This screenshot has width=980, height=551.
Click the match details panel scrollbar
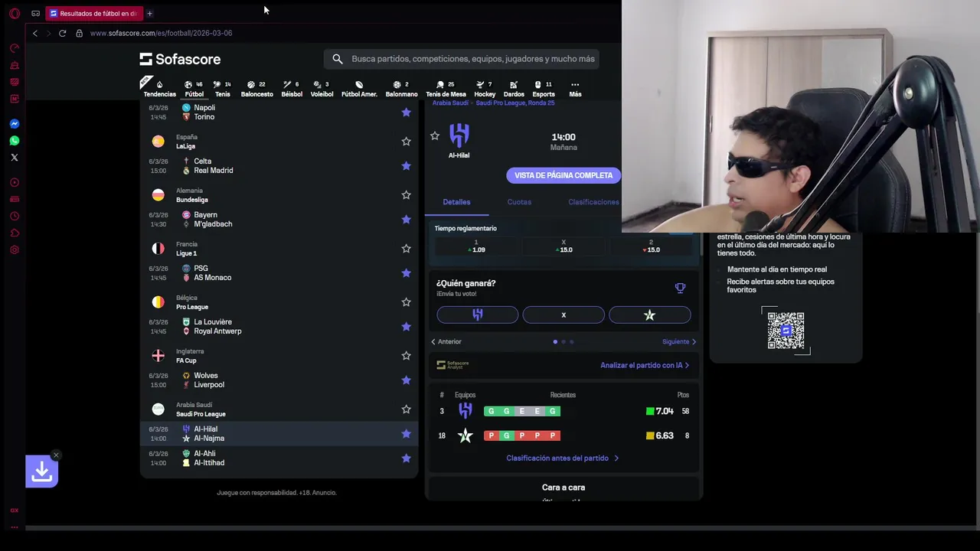point(701,245)
